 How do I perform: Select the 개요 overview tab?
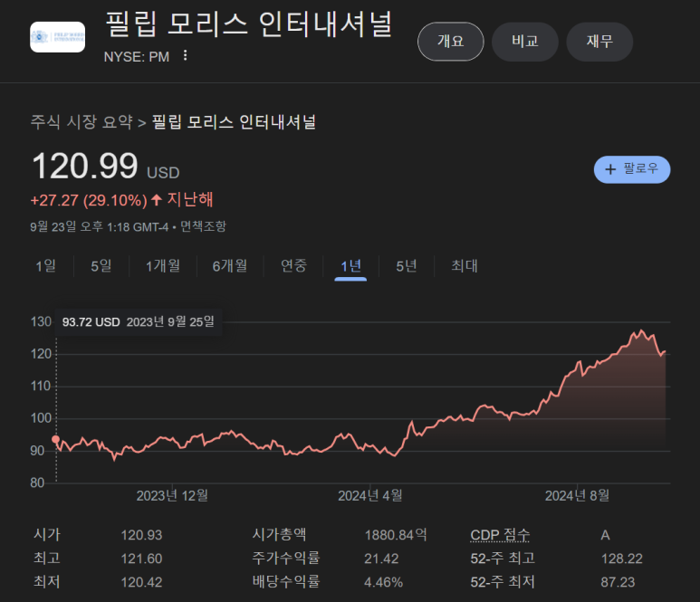pos(450,42)
